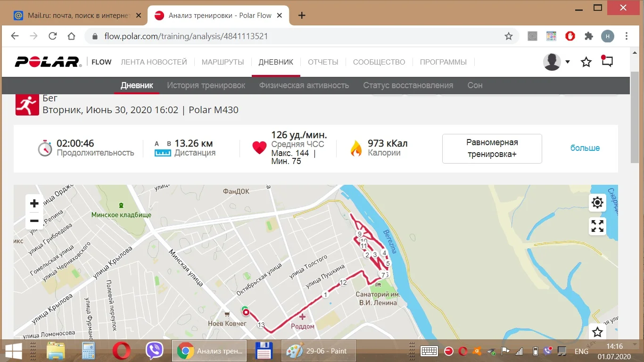Bookmark this page with the address bar star
This screenshot has width=644, height=362.
point(509,36)
